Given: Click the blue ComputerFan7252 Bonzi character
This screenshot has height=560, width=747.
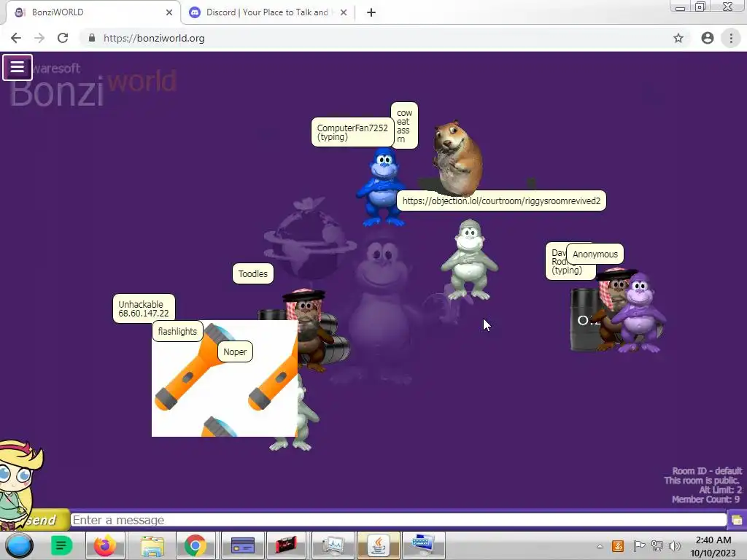Looking at the screenshot, I should (381, 187).
